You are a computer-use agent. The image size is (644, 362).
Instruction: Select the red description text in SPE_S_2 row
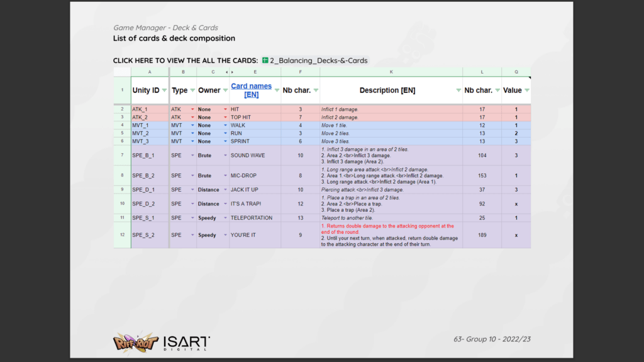pyautogui.click(x=387, y=228)
